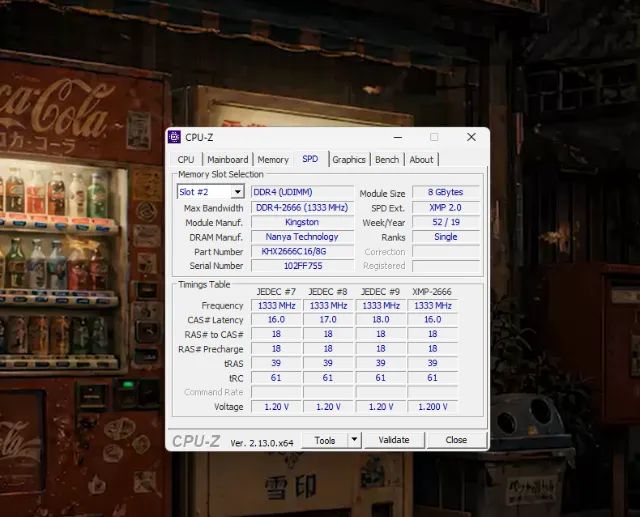640x517 pixels.
Task: Expand the Slot #2 memory slot dropdown
Action: tap(237, 192)
